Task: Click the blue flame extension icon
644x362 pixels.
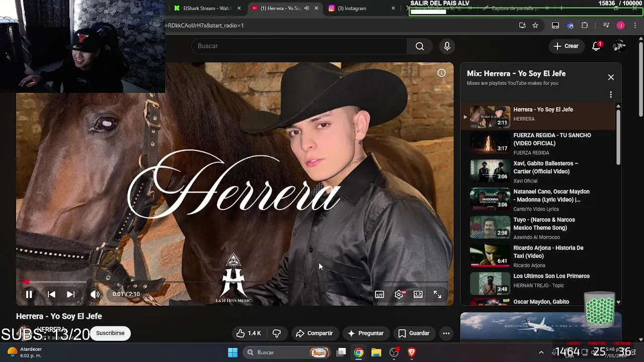Action: 570,26
